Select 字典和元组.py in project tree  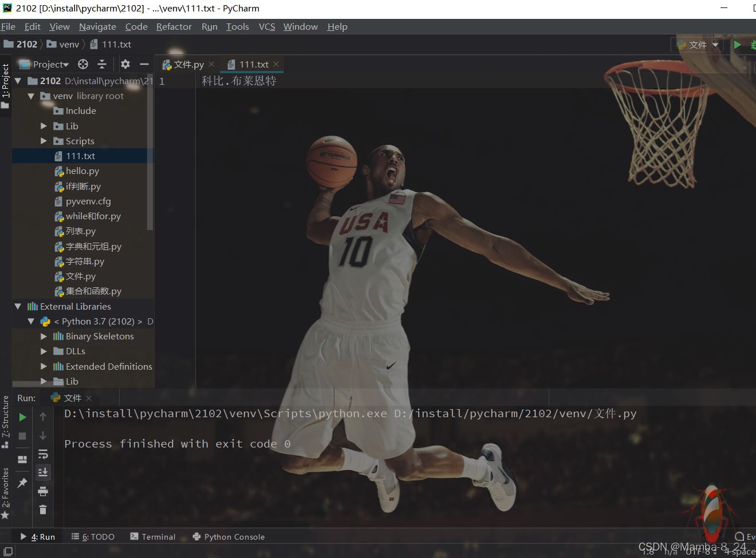(x=93, y=247)
